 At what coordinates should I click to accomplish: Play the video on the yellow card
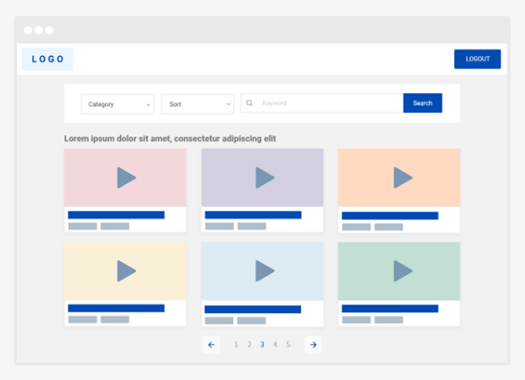126,271
